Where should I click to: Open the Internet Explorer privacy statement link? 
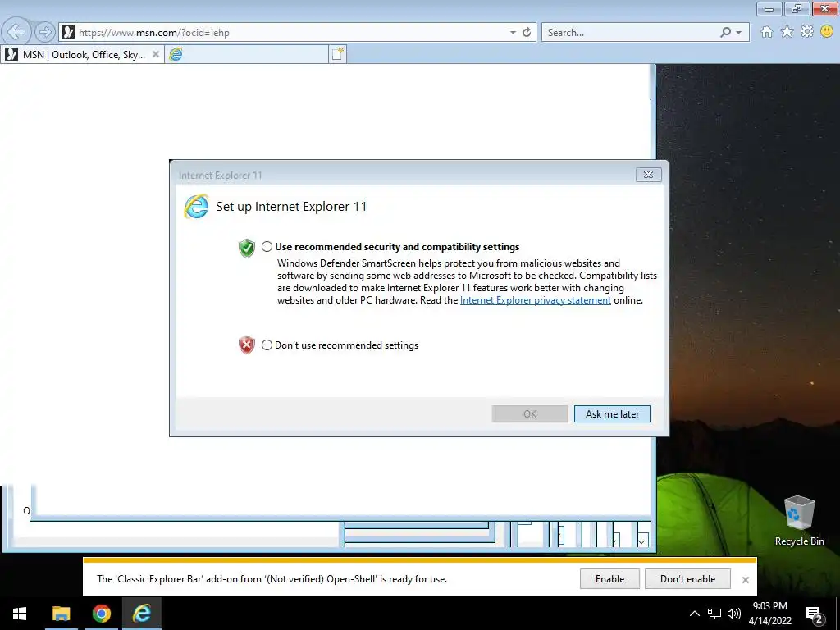coord(535,300)
